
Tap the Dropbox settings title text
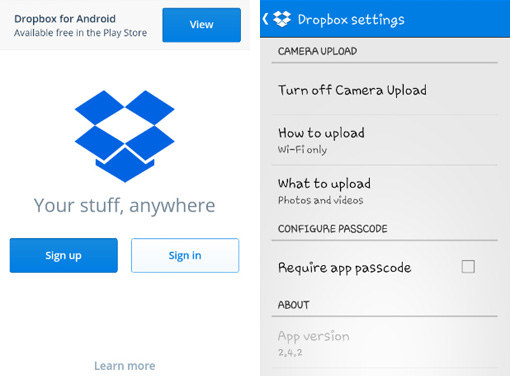[351, 20]
